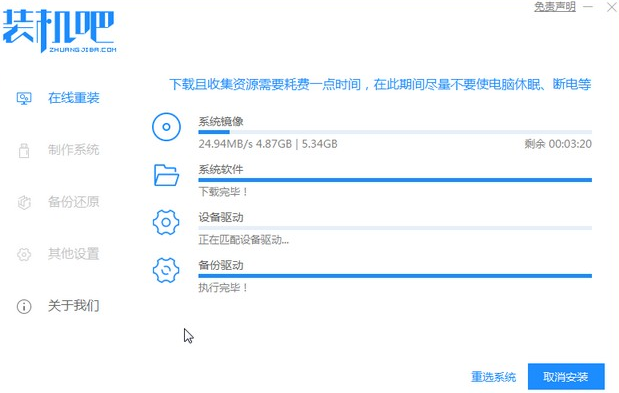Click the 系统镜像 download progress bar
The image size is (619, 393).
(395, 132)
